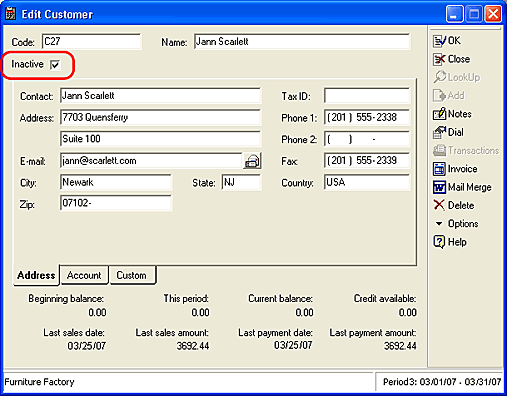Click the Code field containing C27
This screenshot has width=507, height=396.
point(91,41)
